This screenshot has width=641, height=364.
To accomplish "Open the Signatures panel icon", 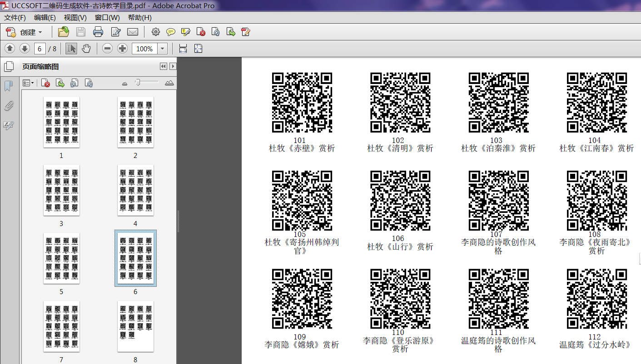I will click(9, 126).
